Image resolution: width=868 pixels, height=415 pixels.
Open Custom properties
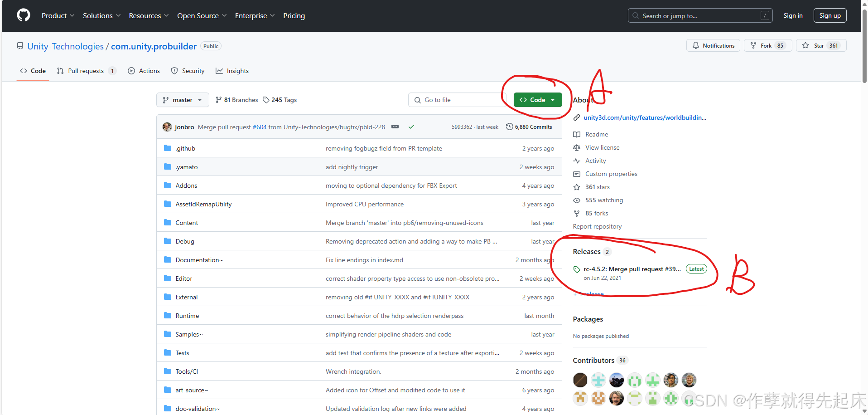(611, 174)
